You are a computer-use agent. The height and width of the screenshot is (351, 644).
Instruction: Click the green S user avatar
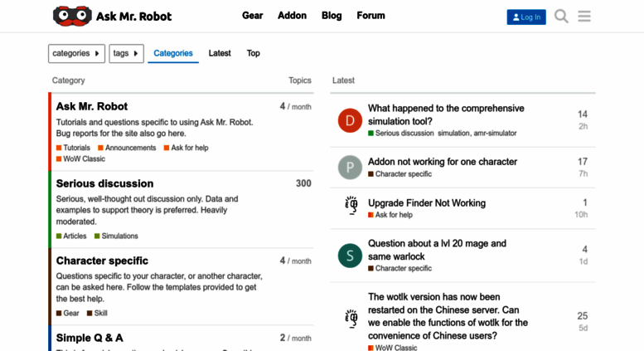(x=350, y=256)
